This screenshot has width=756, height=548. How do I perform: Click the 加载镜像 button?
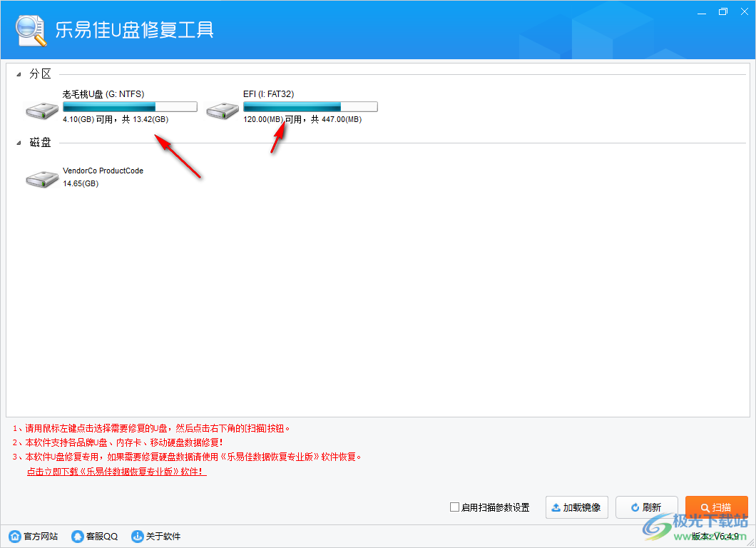(576, 507)
